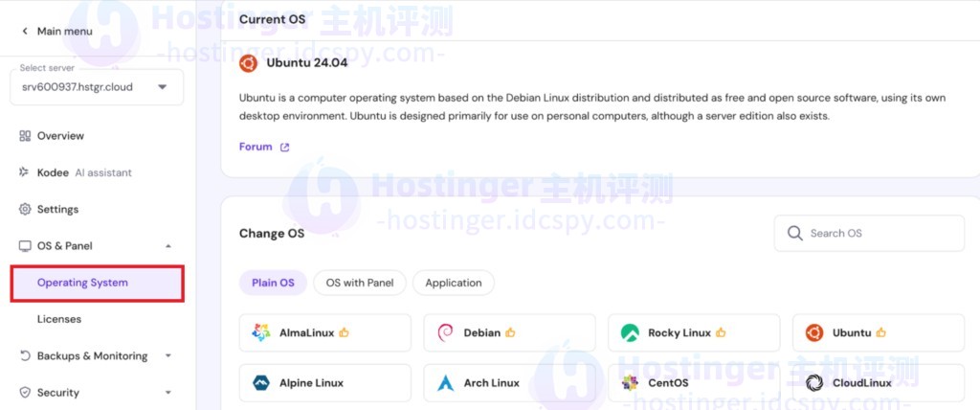Screen dimensions: 980x410
Task: Click the Current OS heading
Action: (x=273, y=19)
